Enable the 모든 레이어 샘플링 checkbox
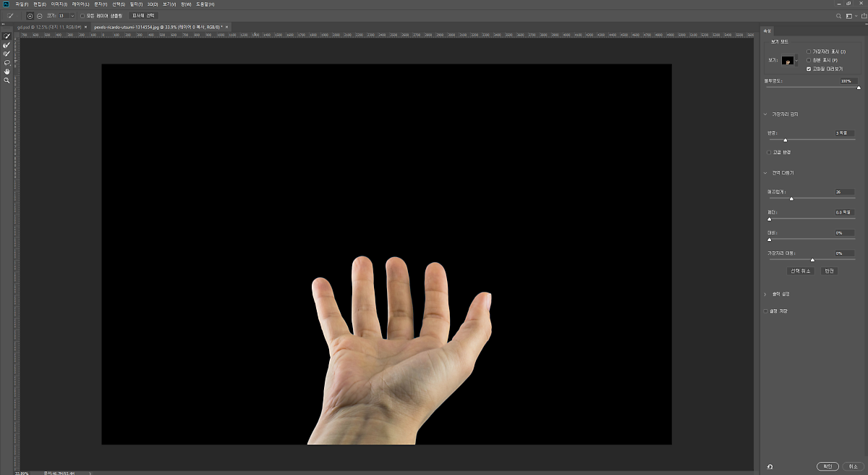 click(82, 15)
